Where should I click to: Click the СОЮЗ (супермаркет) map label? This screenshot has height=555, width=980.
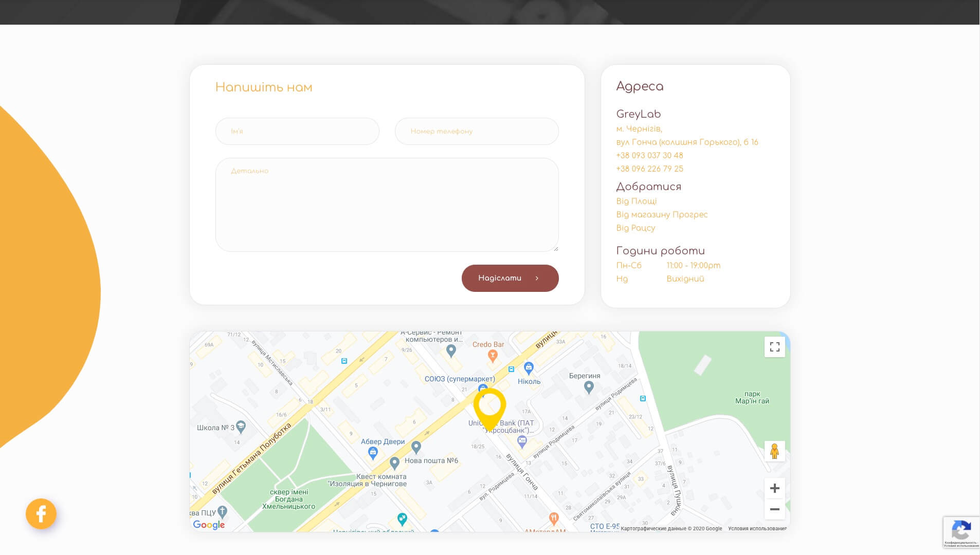[459, 379]
